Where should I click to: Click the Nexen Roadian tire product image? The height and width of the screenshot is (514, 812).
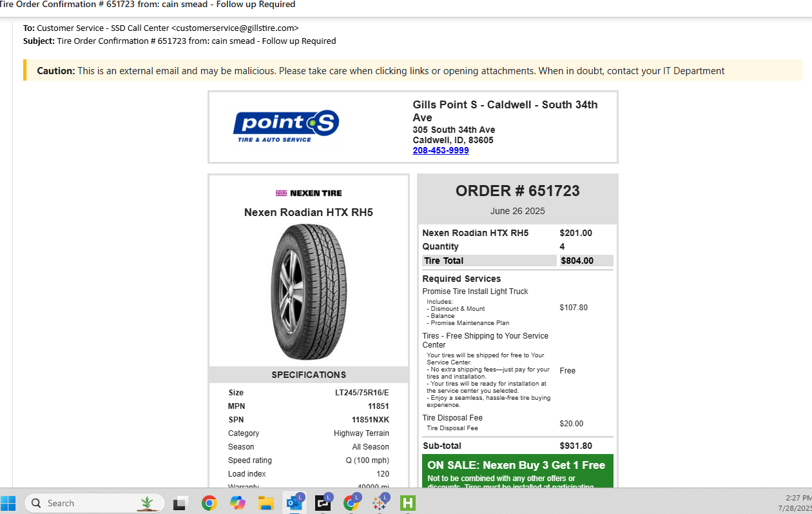[x=309, y=292]
